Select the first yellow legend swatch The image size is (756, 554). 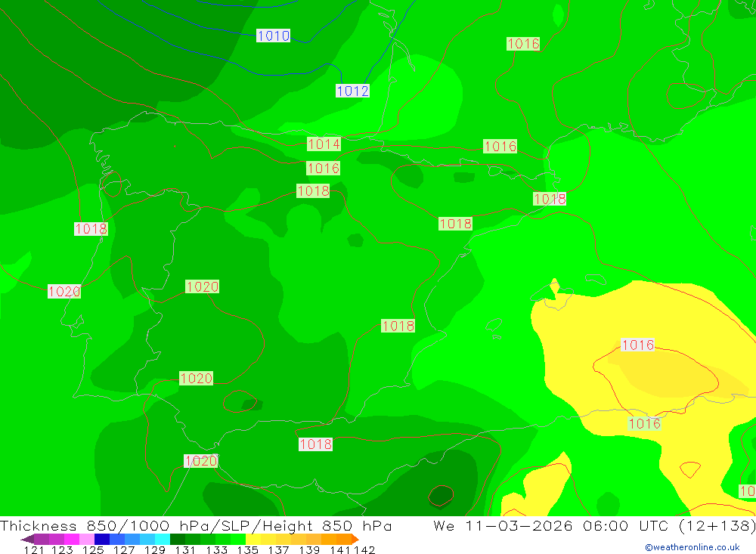point(253,539)
